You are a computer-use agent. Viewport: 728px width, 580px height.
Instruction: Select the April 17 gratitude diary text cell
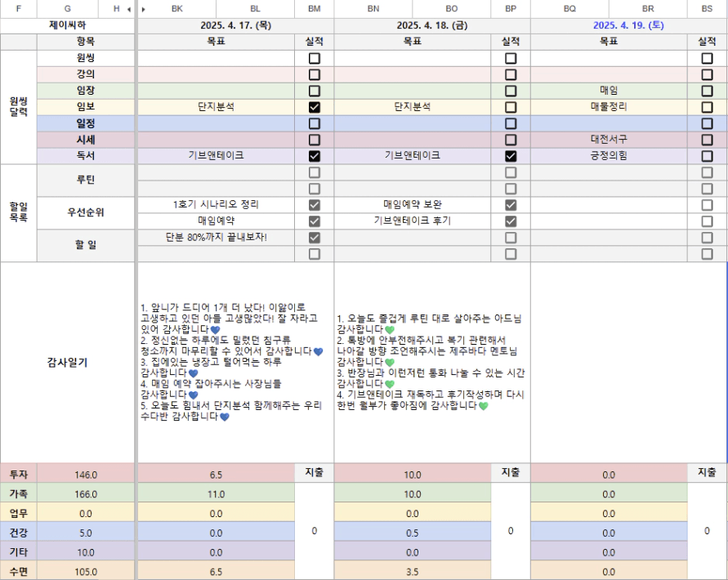235,363
